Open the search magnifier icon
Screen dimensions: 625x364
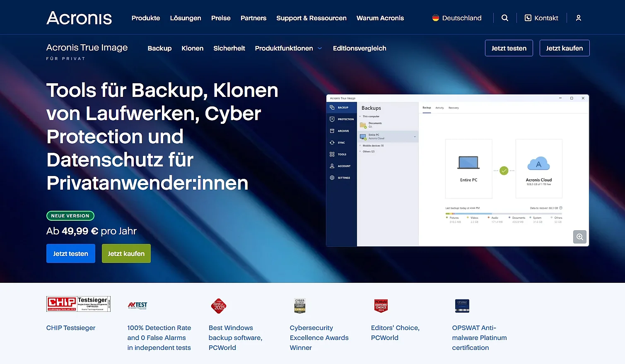point(505,18)
